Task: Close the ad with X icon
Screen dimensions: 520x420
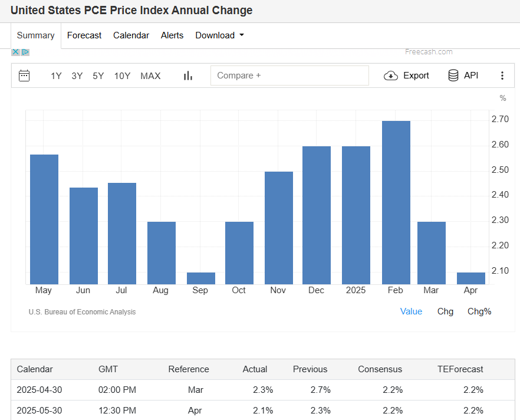Action: [x=15, y=52]
